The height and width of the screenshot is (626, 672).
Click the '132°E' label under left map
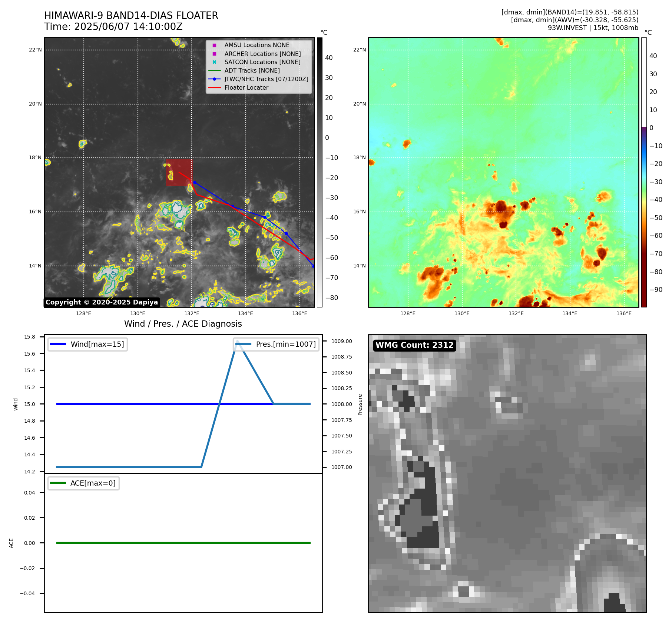(192, 313)
